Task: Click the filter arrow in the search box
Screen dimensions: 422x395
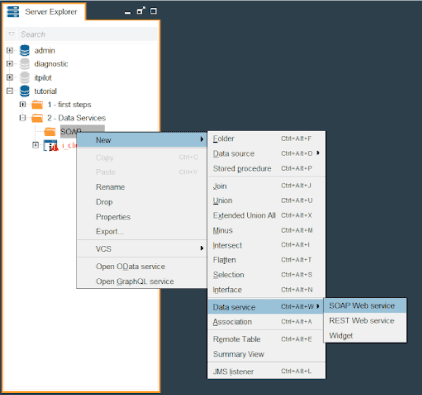Action: (x=11, y=34)
